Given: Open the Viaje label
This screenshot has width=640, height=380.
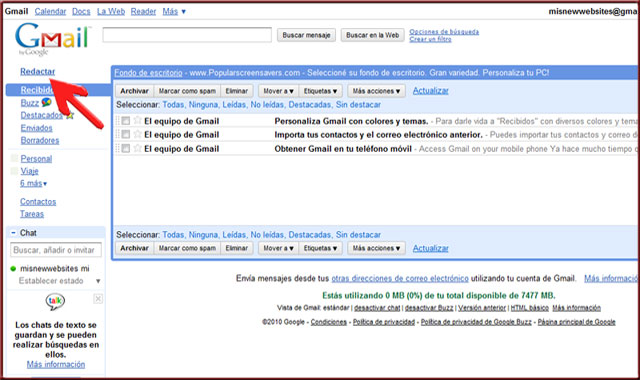Looking at the screenshot, I should pos(29,171).
